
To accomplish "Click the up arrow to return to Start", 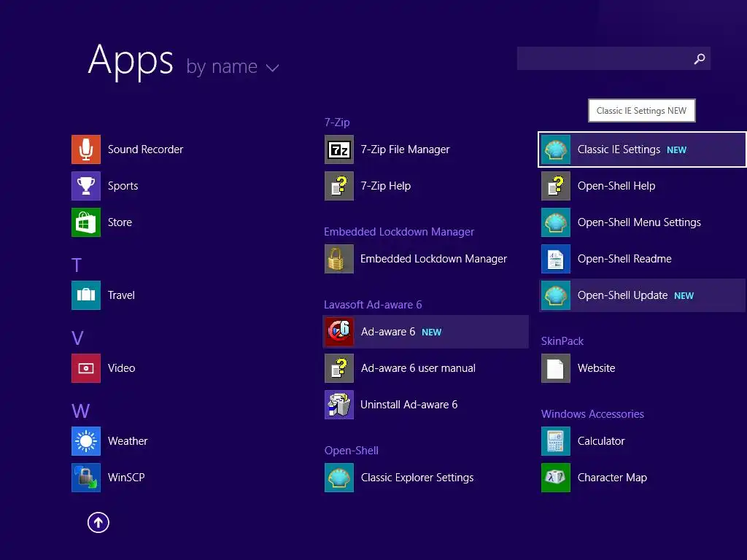I will pyautogui.click(x=98, y=522).
